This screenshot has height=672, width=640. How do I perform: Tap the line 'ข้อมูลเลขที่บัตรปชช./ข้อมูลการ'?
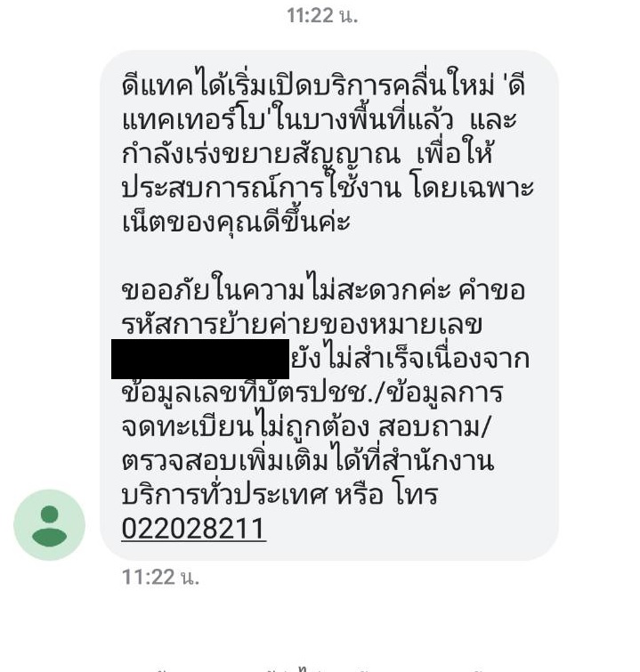[x=312, y=393]
